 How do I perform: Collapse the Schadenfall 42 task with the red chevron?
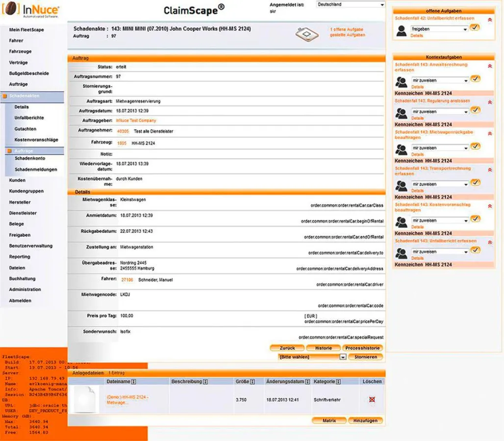(489, 20)
